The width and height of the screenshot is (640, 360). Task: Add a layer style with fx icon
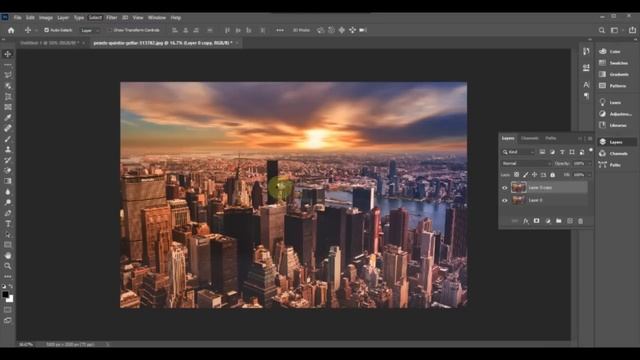coord(526,221)
